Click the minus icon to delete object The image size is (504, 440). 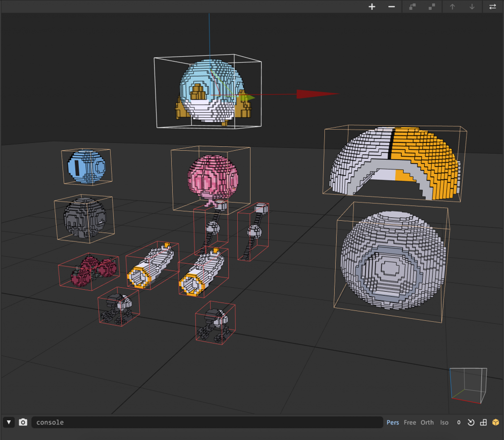click(392, 7)
